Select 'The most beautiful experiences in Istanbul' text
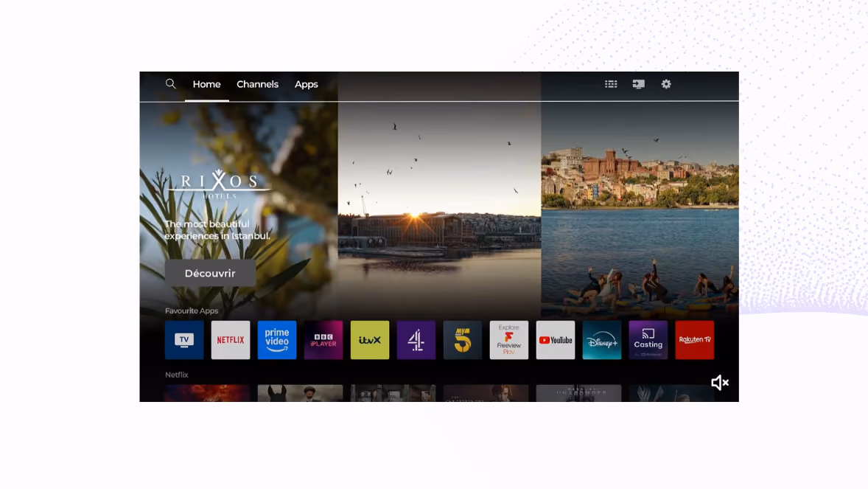 pyautogui.click(x=217, y=230)
